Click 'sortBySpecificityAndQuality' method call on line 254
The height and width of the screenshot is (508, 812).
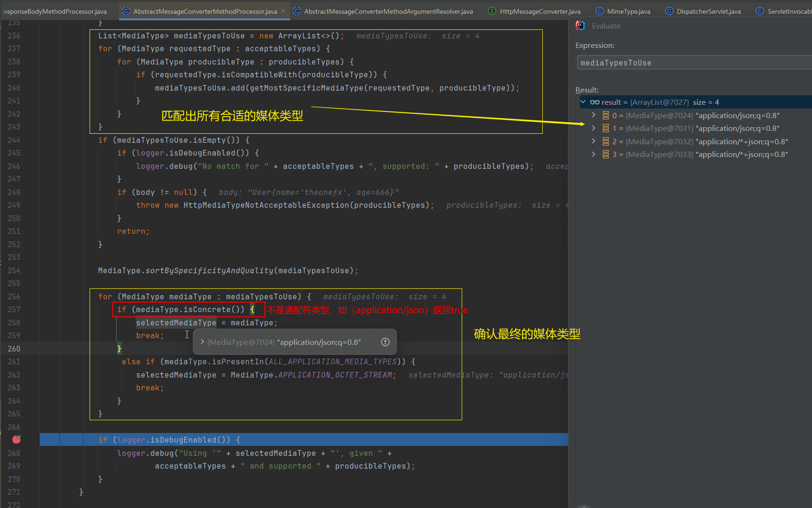coord(210,270)
